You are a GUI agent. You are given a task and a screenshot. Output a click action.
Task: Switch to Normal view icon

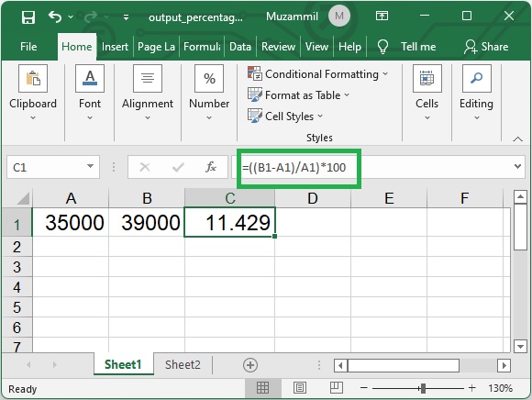click(x=263, y=387)
